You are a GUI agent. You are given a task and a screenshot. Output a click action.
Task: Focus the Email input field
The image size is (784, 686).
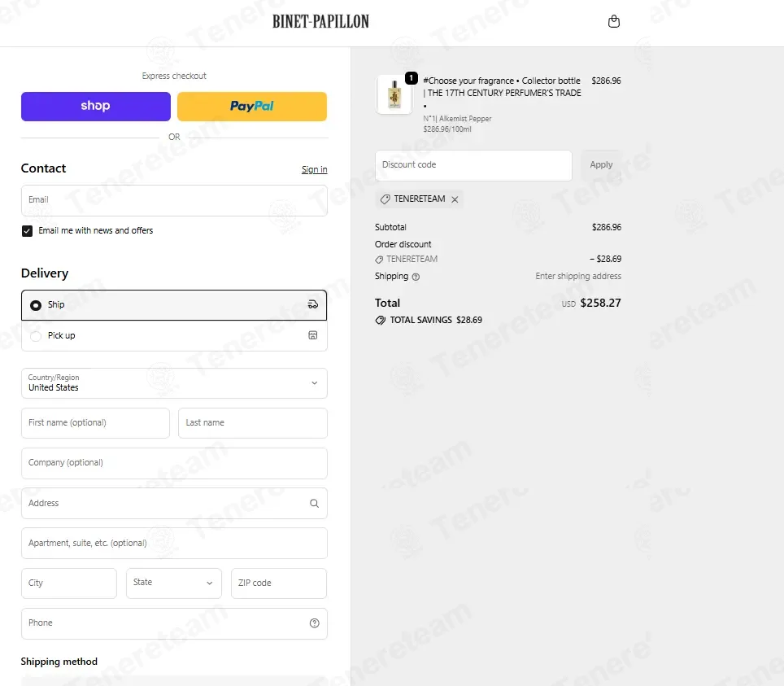coord(174,201)
